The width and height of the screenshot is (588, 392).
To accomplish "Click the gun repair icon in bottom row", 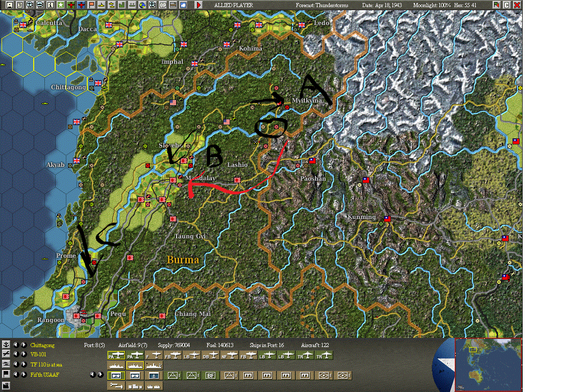I will coord(116,386).
